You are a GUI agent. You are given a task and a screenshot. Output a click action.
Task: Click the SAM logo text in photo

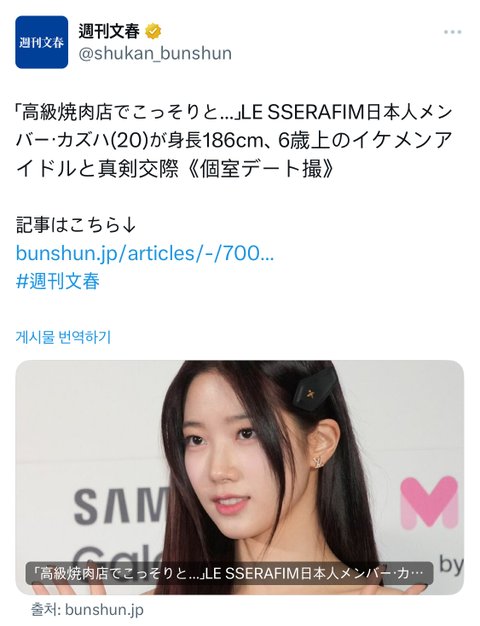122,506
